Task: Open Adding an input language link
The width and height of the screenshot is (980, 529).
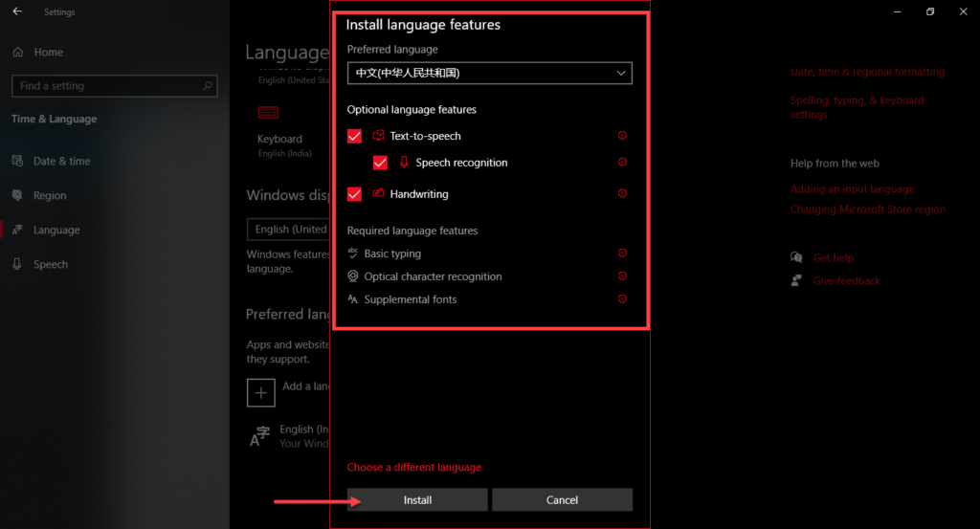Action: coord(852,188)
